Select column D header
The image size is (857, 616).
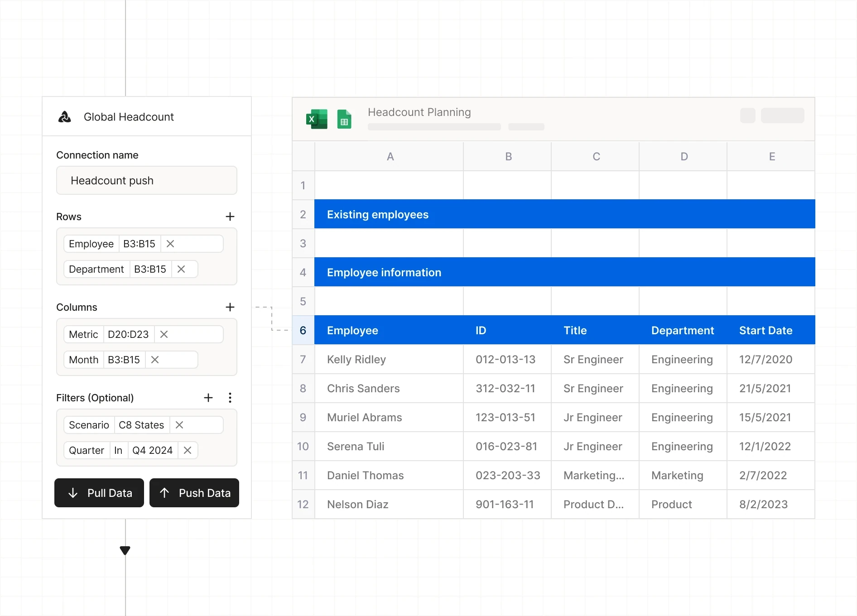[x=684, y=156]
